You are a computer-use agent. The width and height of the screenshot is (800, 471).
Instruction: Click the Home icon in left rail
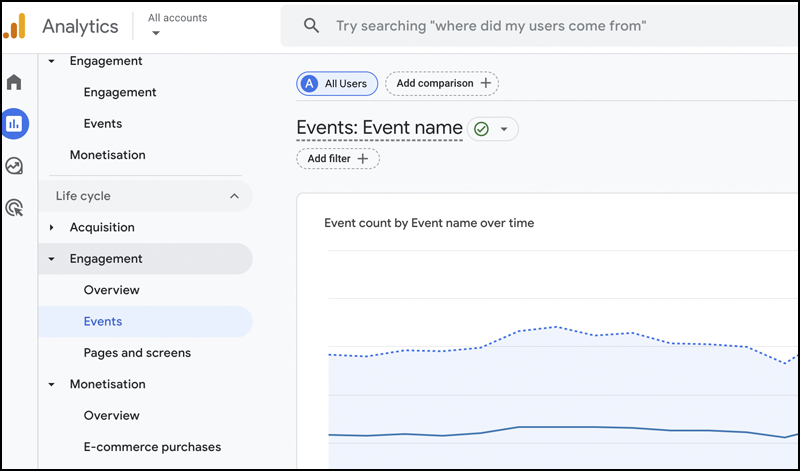point(14,82)
